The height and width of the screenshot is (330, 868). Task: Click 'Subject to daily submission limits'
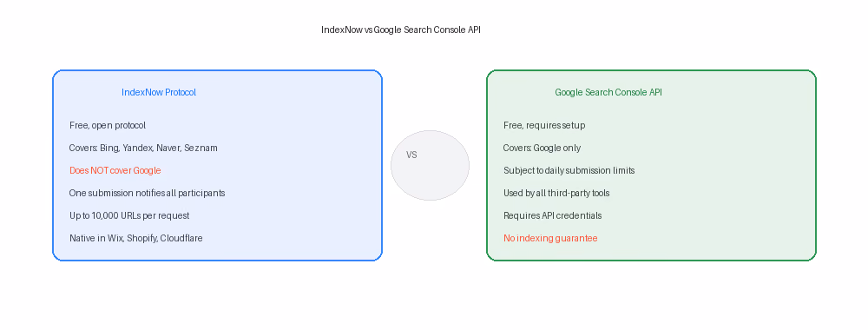coord(569,170)
